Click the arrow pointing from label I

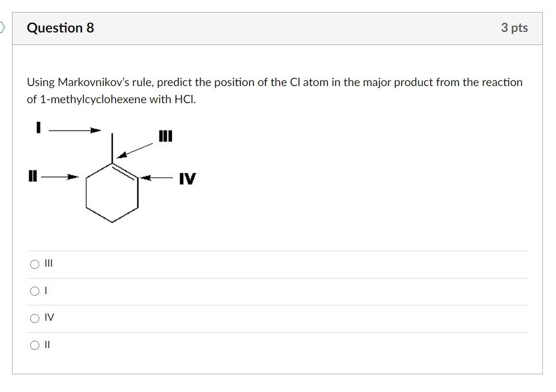74,129
